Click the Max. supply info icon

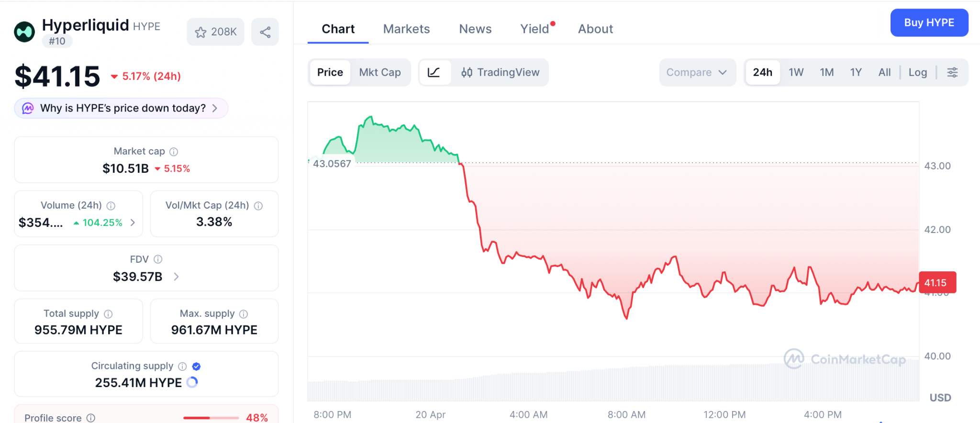coord(244,314)
